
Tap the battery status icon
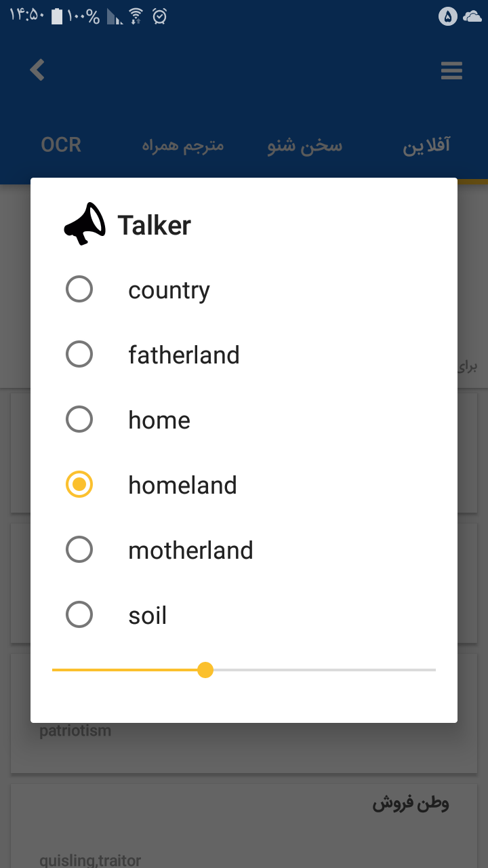tap(57, 16)
